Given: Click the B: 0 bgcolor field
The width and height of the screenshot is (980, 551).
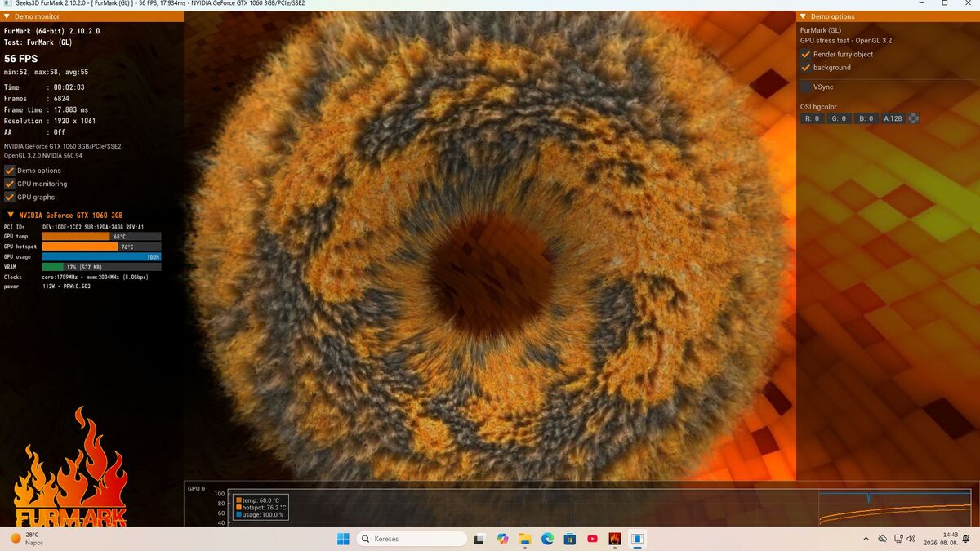Looking at the screenshot, I should (866, 118).
